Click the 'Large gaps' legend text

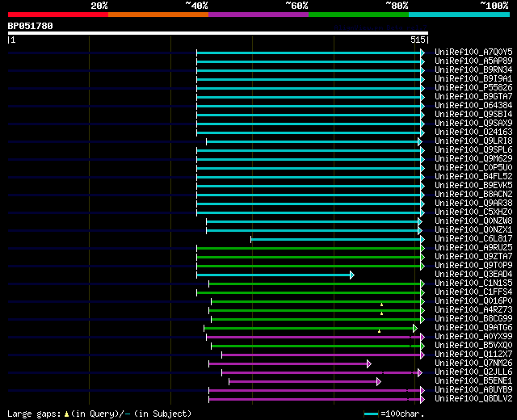34,414
